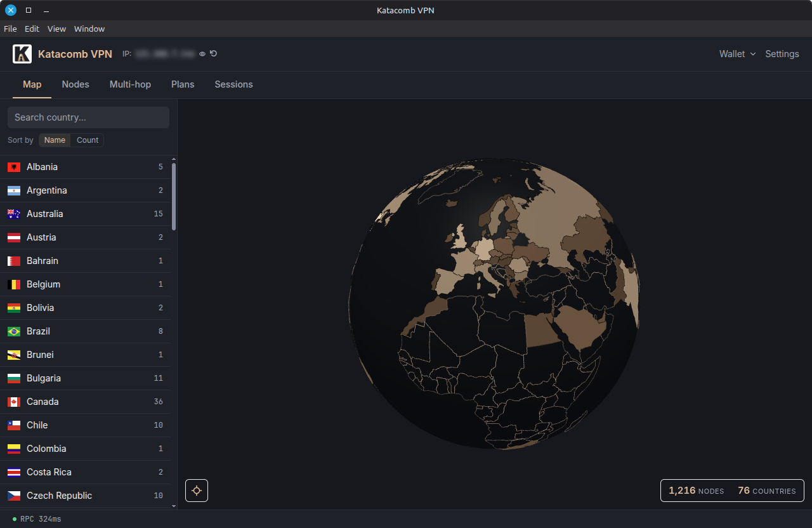Open the Wallet dropdown

pyautogui.click(x=737, y=54)
